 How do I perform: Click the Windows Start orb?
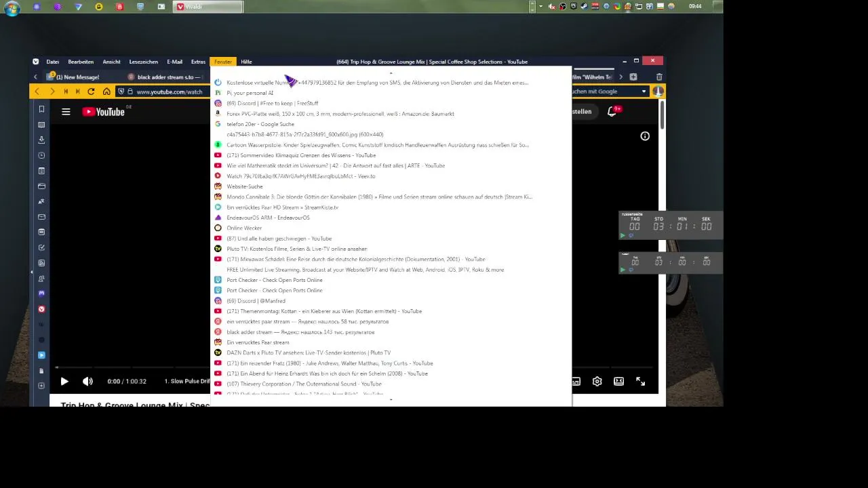point(12,8)
